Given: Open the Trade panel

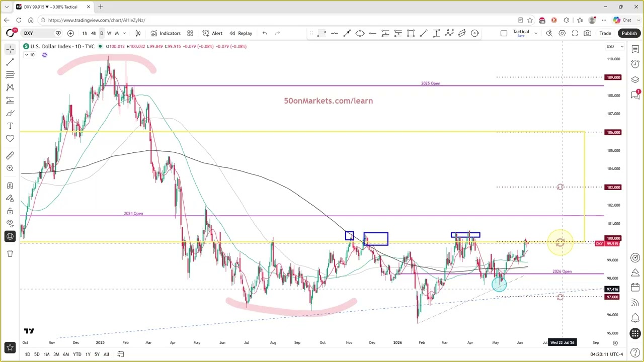Looking at the screenshot, I should click(605, 33).
